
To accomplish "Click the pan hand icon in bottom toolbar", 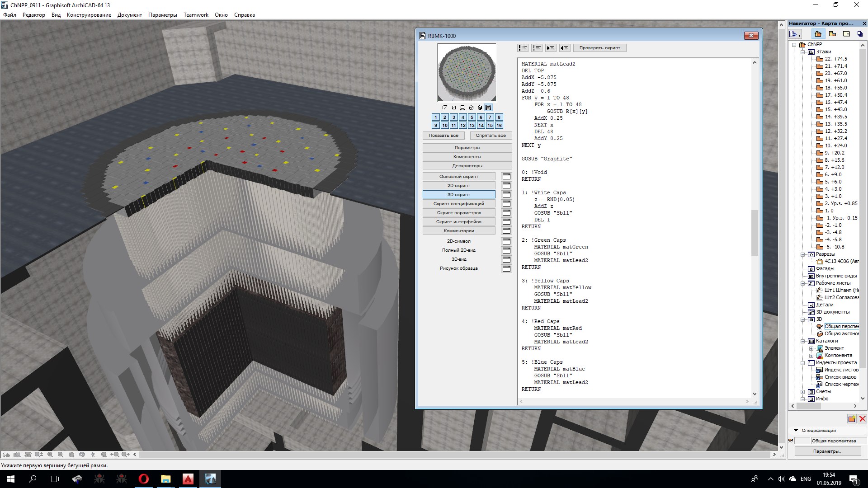I will pyautogui.click(x=71, y=455).
